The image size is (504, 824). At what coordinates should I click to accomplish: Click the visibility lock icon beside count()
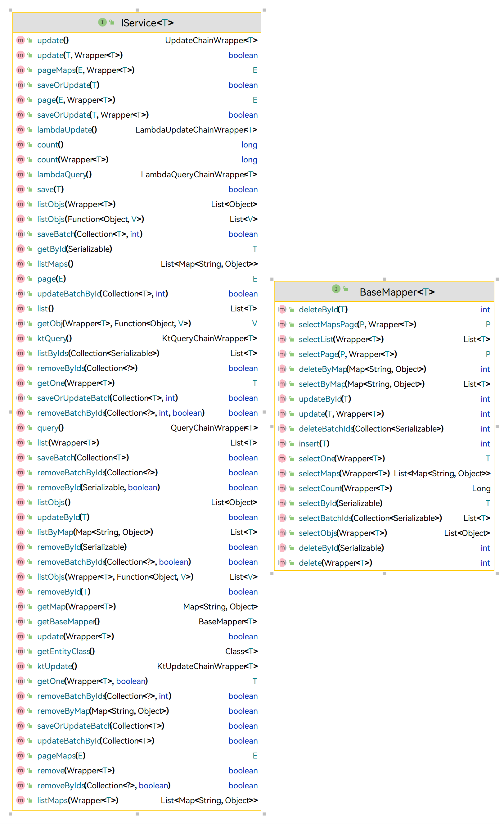click(x=30, y=144)
